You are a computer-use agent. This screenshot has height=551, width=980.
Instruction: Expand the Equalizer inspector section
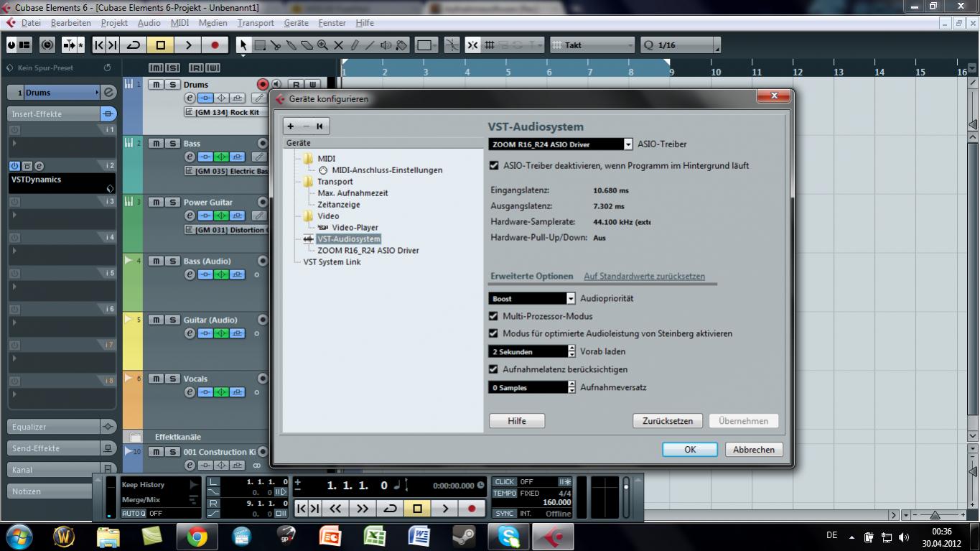pyautogui.click(x=62, y=427)
